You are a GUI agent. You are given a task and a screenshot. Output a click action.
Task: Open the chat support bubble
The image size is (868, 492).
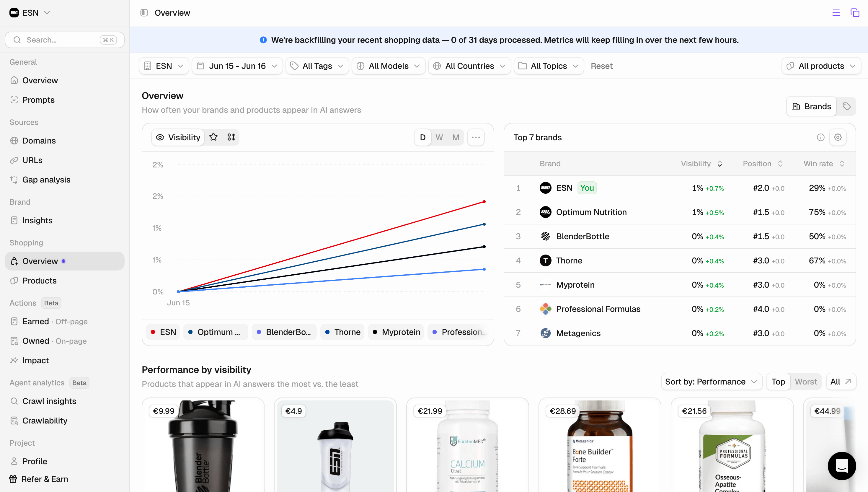pos(842,466)
